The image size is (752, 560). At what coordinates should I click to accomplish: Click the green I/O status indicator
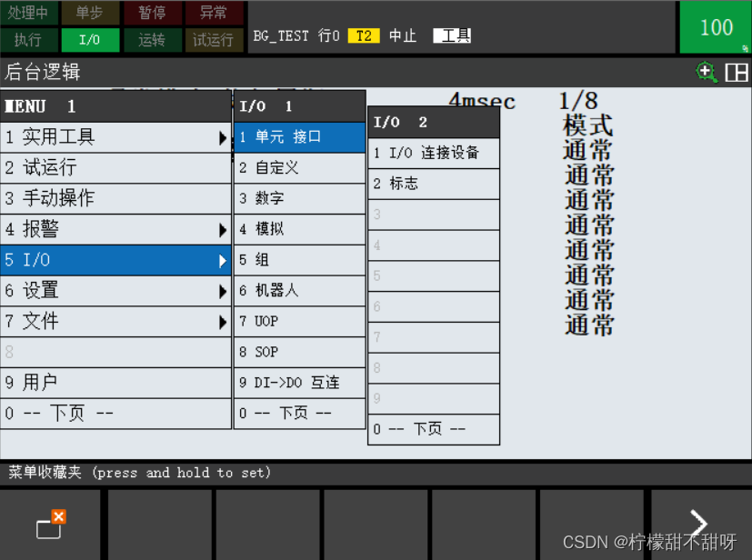90,39
